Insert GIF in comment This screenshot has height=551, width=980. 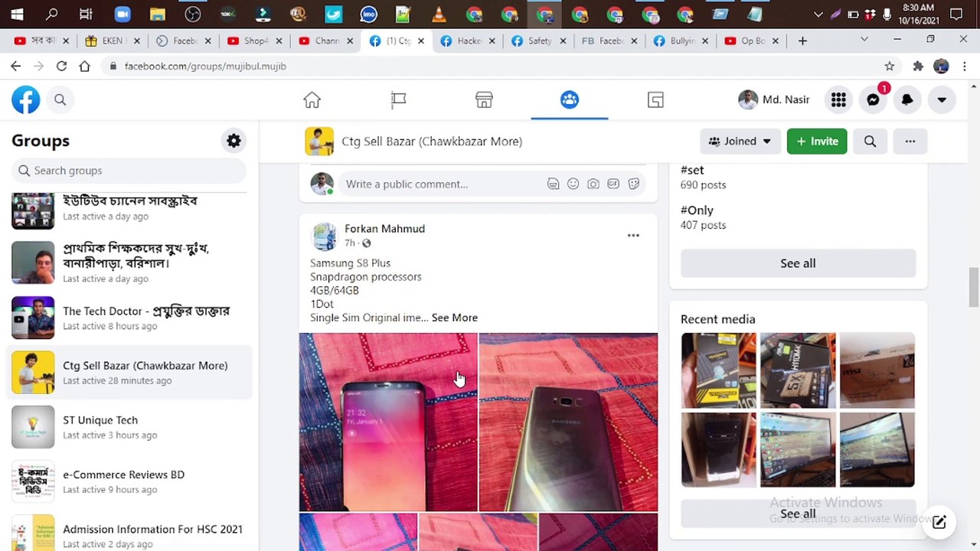pos(613,184)
